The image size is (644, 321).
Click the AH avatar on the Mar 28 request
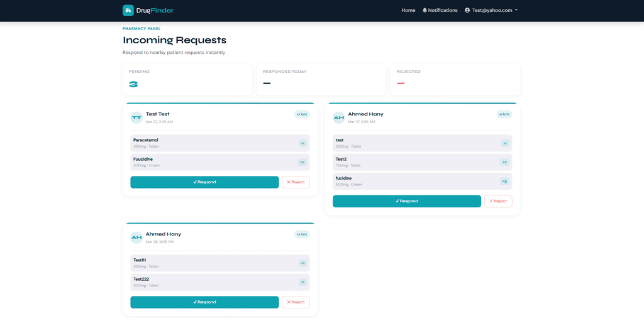[136, 237]
